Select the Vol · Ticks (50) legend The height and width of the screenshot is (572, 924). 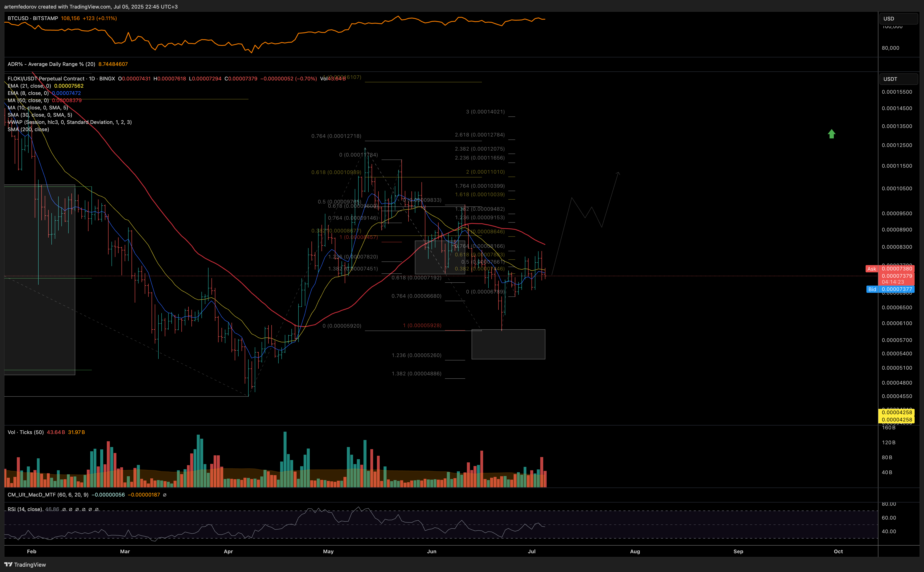point(26,432)
